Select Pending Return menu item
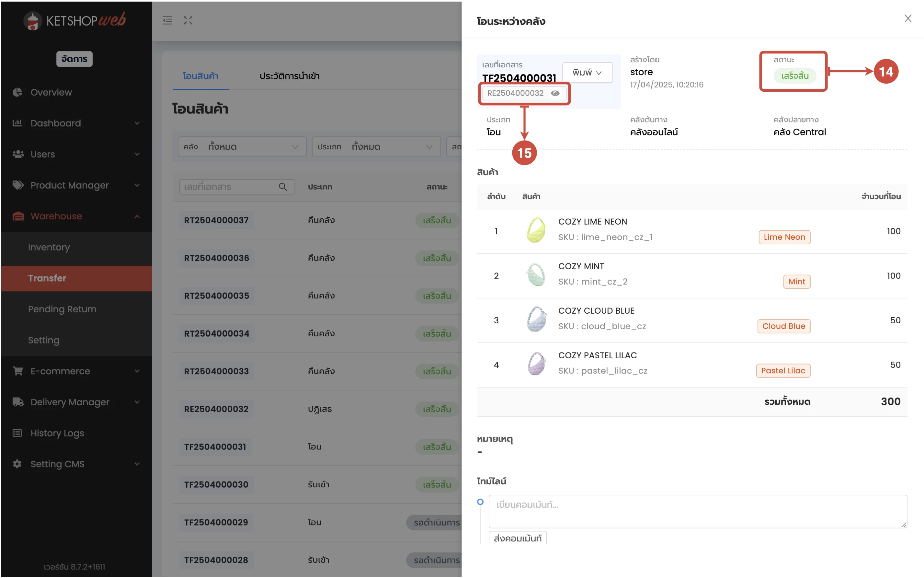 point(62,309)
